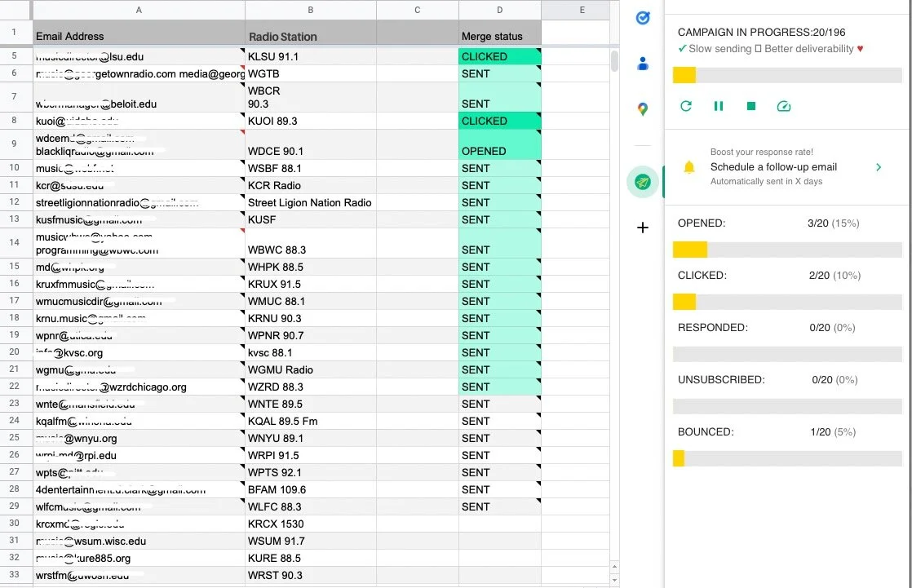Image resolution: width=912 pixels, height=588 pixels.
Task: Click the select-all corner box
Action: pos(15,10)
